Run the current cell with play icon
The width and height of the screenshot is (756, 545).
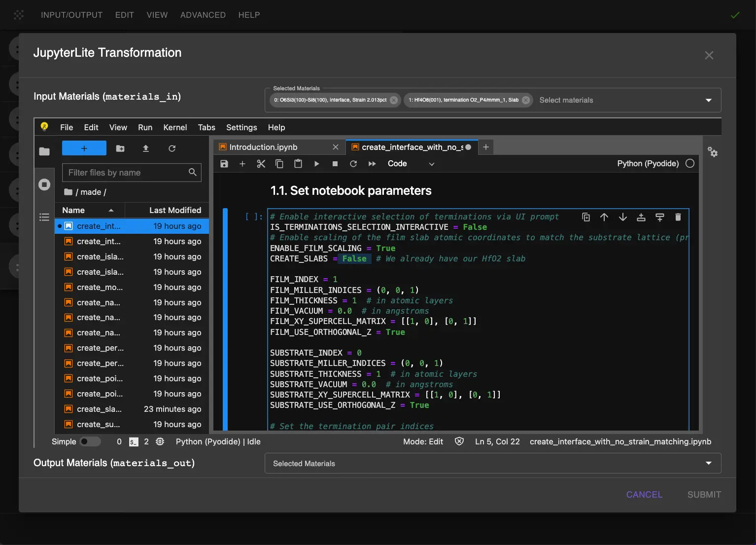316,164
